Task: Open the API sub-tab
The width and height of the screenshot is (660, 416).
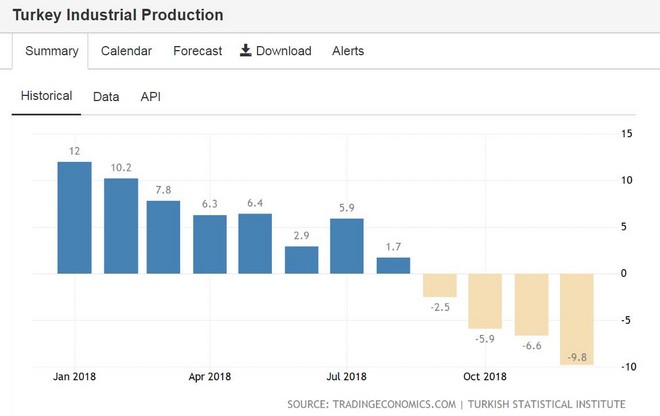Action: point(150,97)
